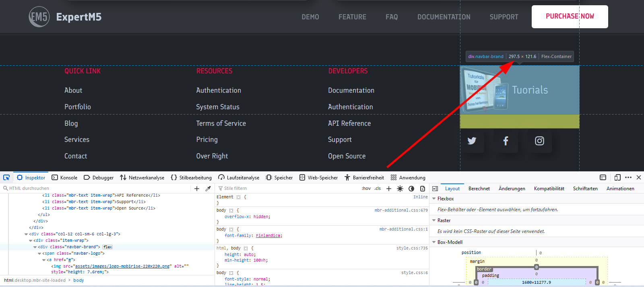Activate the element picker in DevTools

tap(6, 177)
